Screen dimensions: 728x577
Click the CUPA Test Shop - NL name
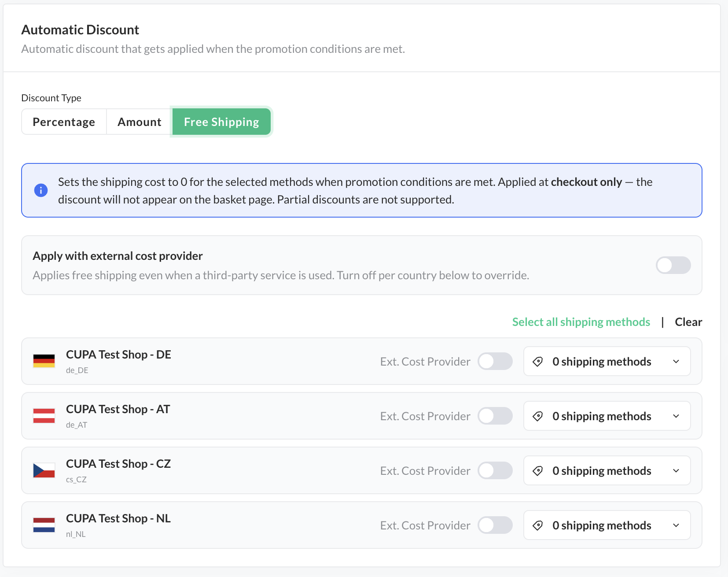[118, 518]
